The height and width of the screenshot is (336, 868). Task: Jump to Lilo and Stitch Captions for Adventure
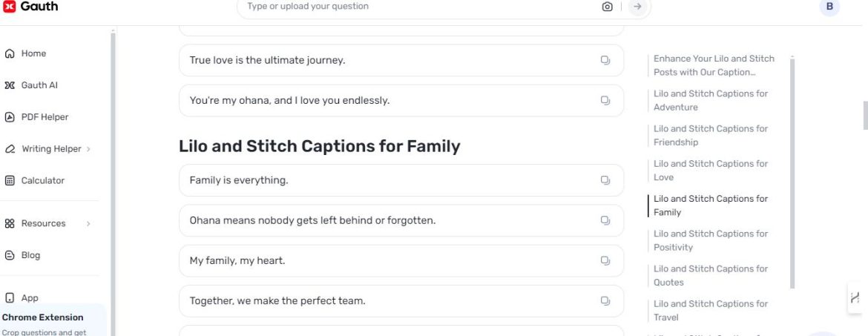click(710, 100)
